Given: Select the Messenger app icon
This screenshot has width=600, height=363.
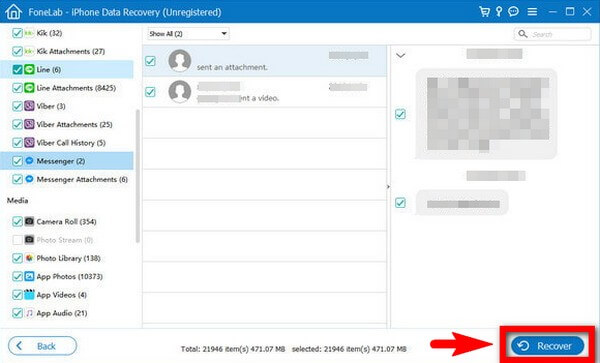Looking at the screenshot, I should [x=29, y=161].
